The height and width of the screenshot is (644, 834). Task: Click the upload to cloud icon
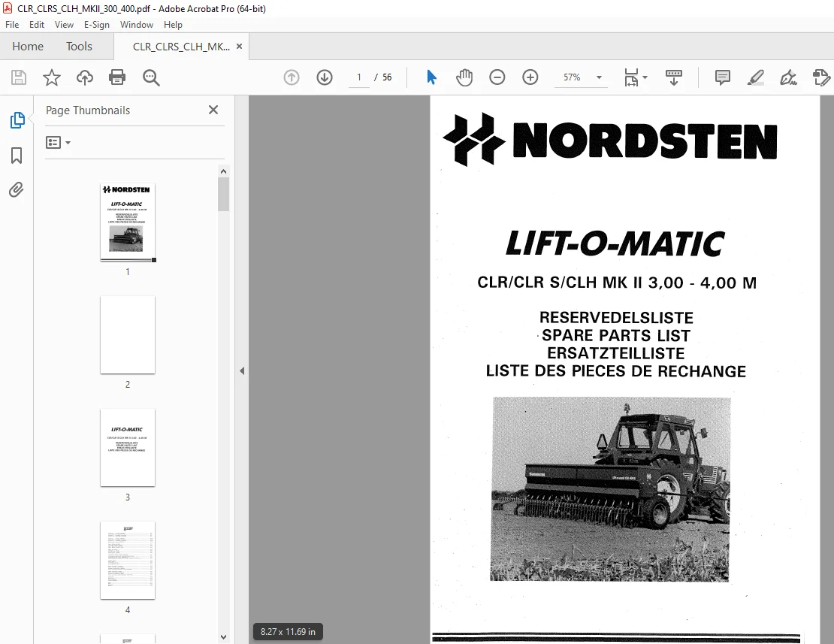(x=85, y=77)
